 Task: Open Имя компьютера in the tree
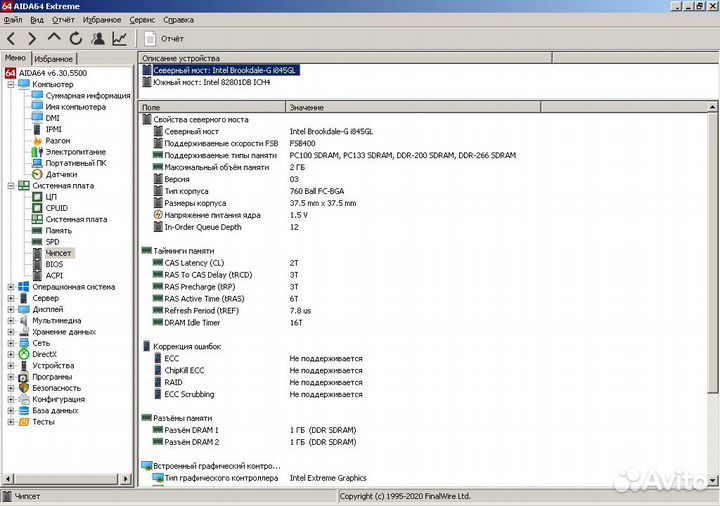[75, 107]
